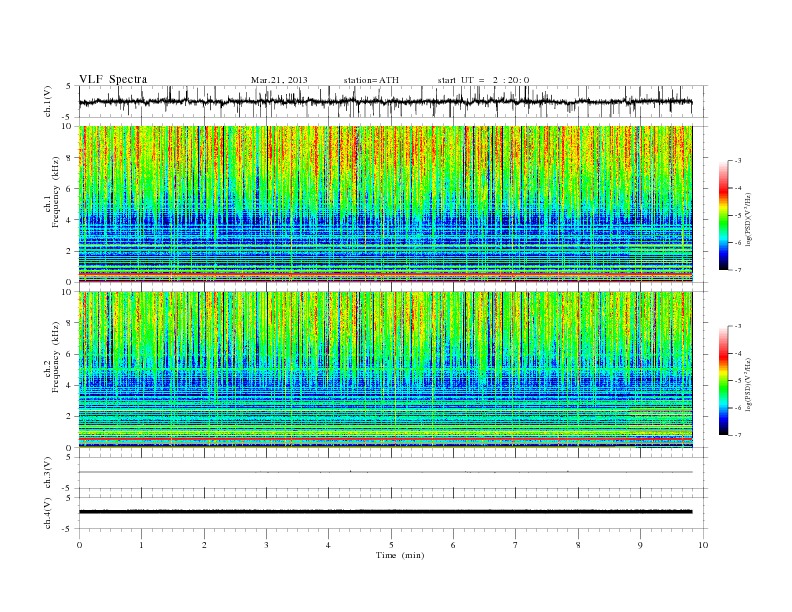Click the "ch.4(V)" axis label
This screenshot has width=792, height=612.
[48, 513]
